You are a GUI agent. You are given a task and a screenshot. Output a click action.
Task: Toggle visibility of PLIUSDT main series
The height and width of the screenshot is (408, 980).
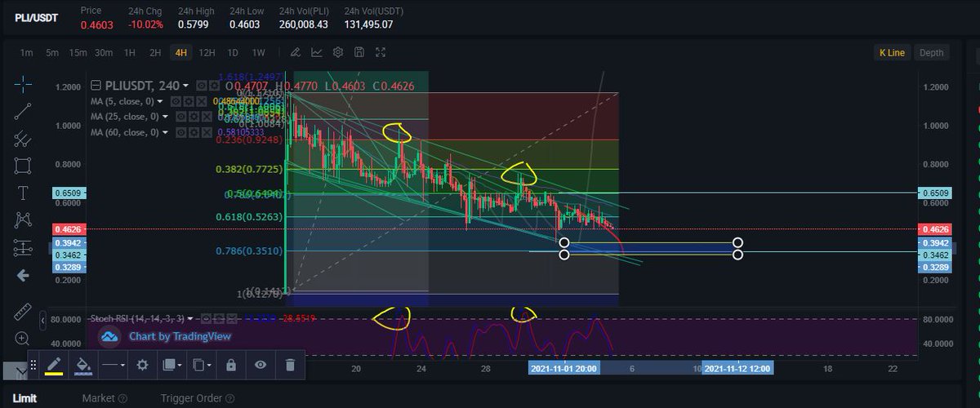click(x=202, y=86)
